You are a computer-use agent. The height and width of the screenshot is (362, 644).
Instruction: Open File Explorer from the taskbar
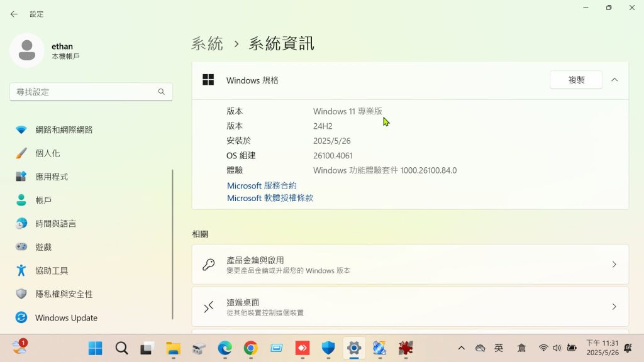point(173,348)
